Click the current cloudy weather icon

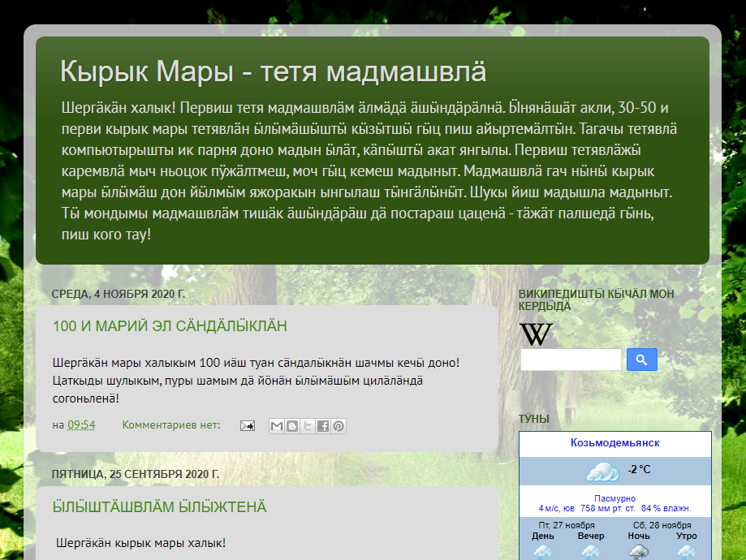[x=602, y=472]
